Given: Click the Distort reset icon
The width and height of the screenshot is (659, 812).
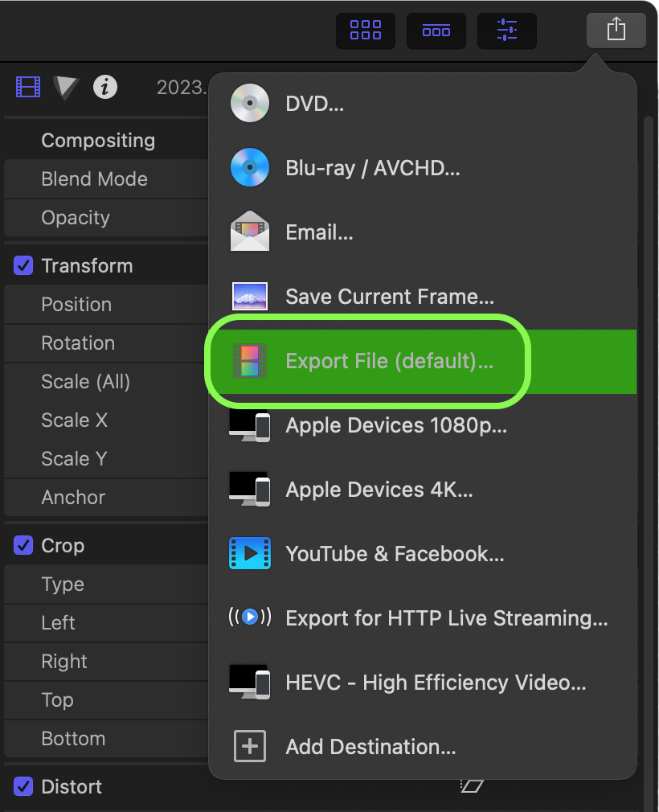Looking at the screenshot, I should pyautogui.click(x=472, y=786).
